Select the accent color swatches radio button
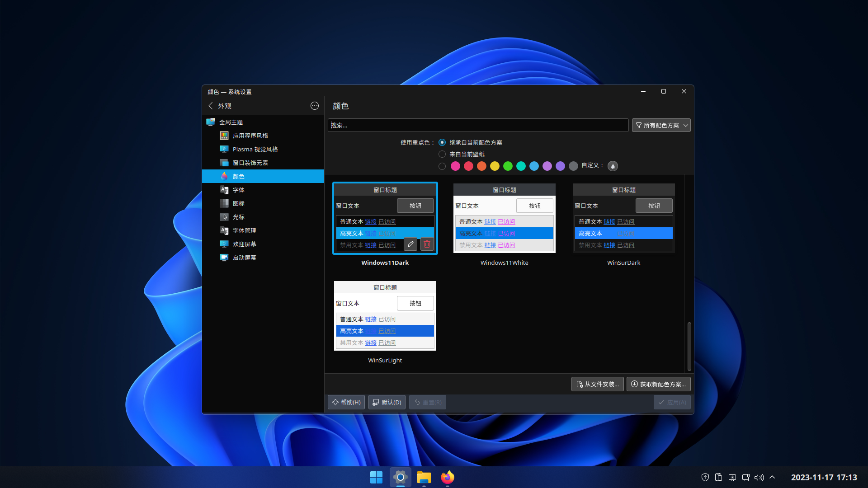This screenshot has width=868, height=488. 442,166
